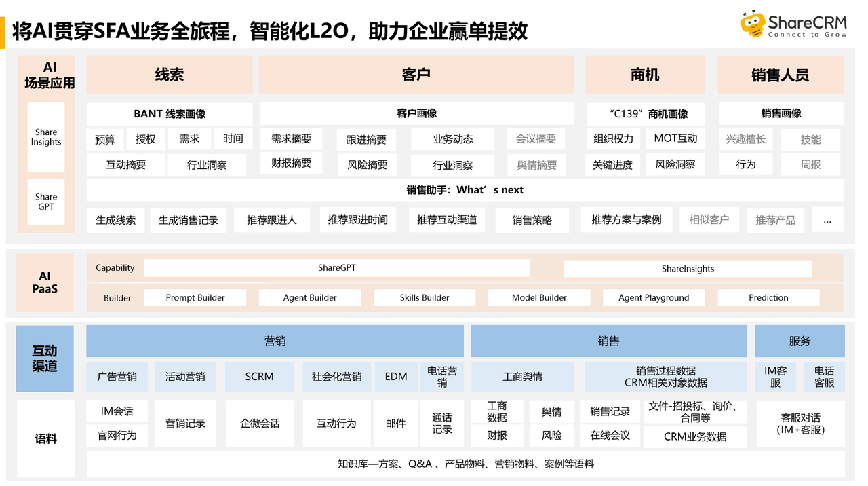Open the 营销 channel header
Image resolution: width=868 pixels, height=486 pixels.
point(275,341)
